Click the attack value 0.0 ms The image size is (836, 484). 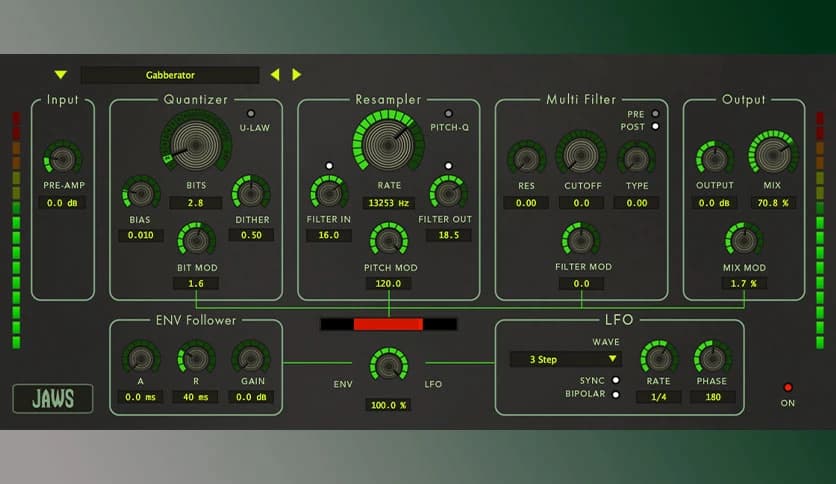[x=140, y=397]
